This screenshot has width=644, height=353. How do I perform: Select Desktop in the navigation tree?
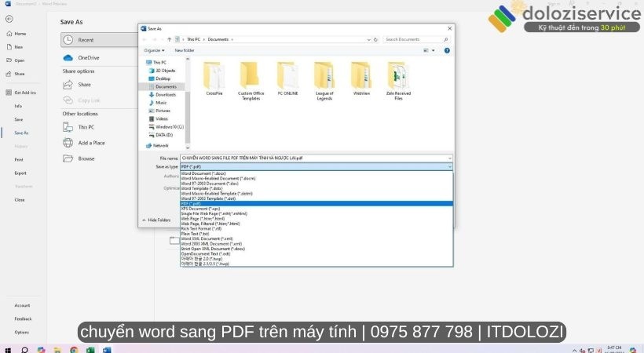[x=159, y=78]
